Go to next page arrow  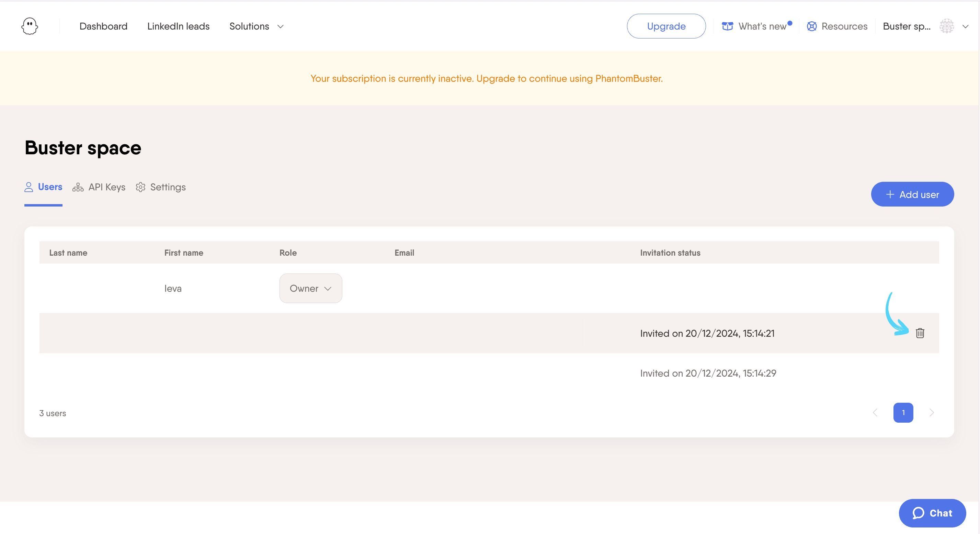[x=931, y=413]
